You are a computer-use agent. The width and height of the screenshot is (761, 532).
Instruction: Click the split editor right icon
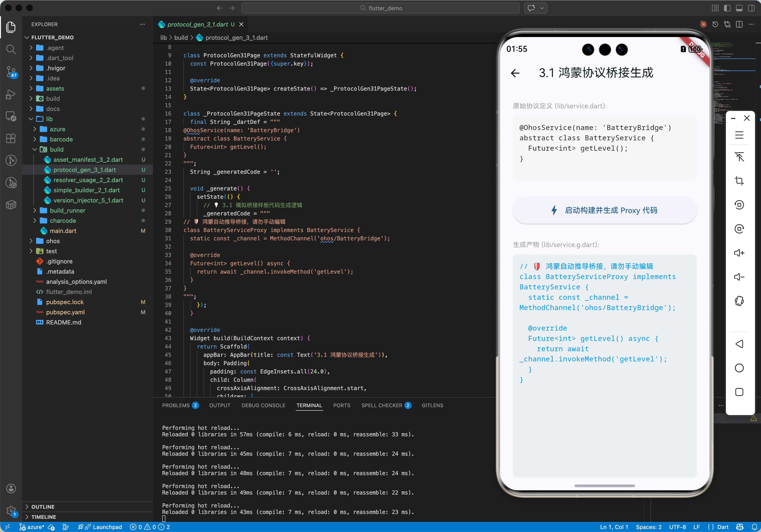[739, 24]
